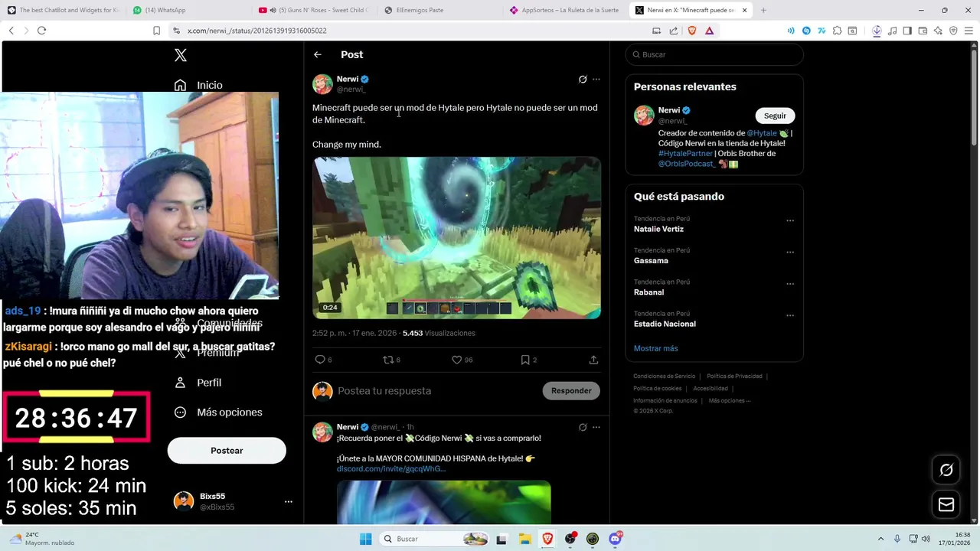Open the Brave VPN shield icon
Viewport: 980px width, 551px height.
pyautogui.click(x=953, y=31)
